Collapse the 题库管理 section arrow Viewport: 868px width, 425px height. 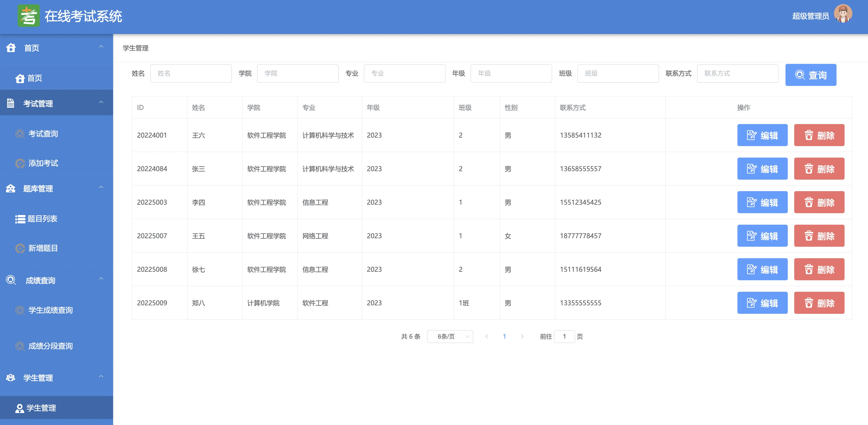pos(101,187)
